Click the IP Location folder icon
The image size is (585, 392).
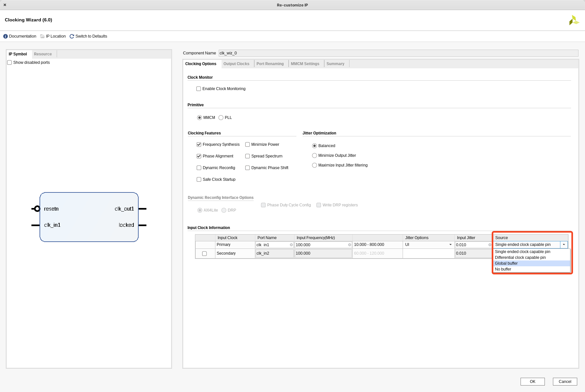click(x=42, y=36)
